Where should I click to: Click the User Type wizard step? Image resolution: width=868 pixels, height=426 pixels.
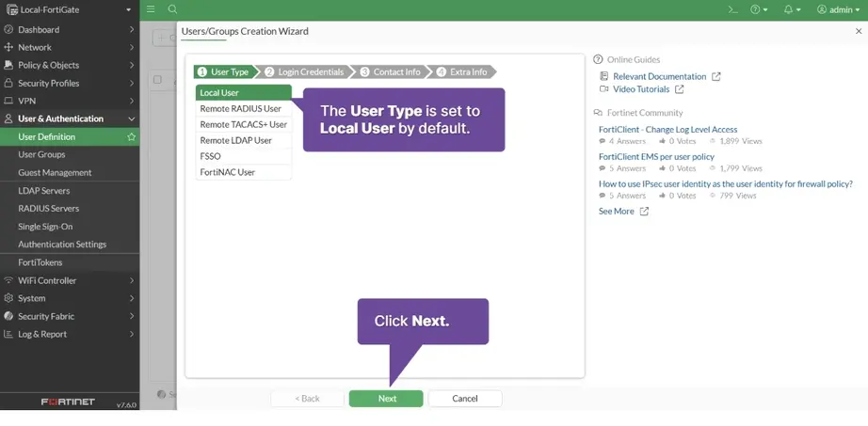pos(224,71)
